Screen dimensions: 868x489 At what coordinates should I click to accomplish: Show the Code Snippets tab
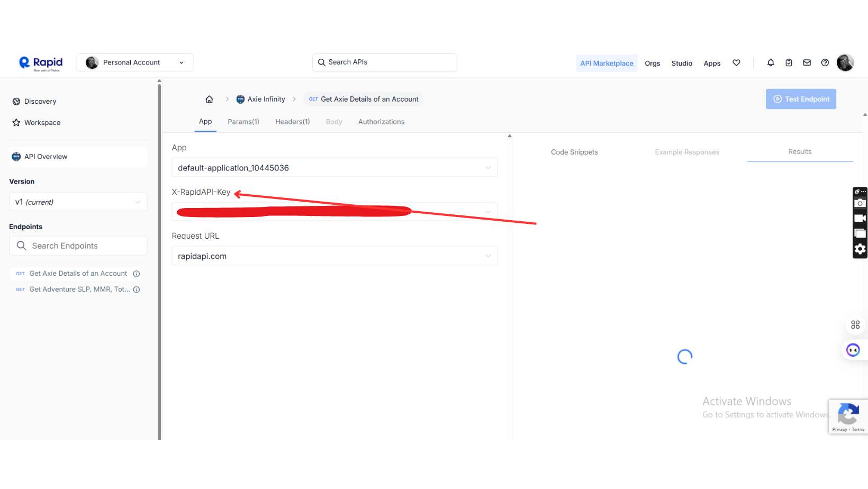tap(574, 152)
